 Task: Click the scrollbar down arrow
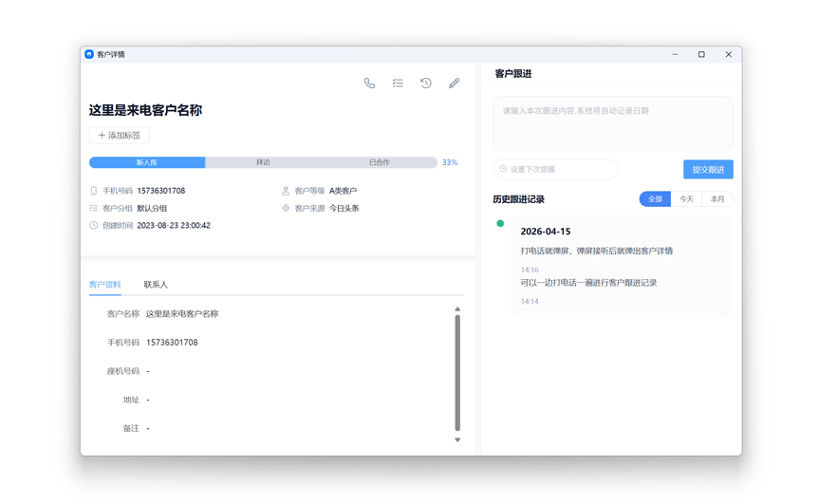(457, 440)
